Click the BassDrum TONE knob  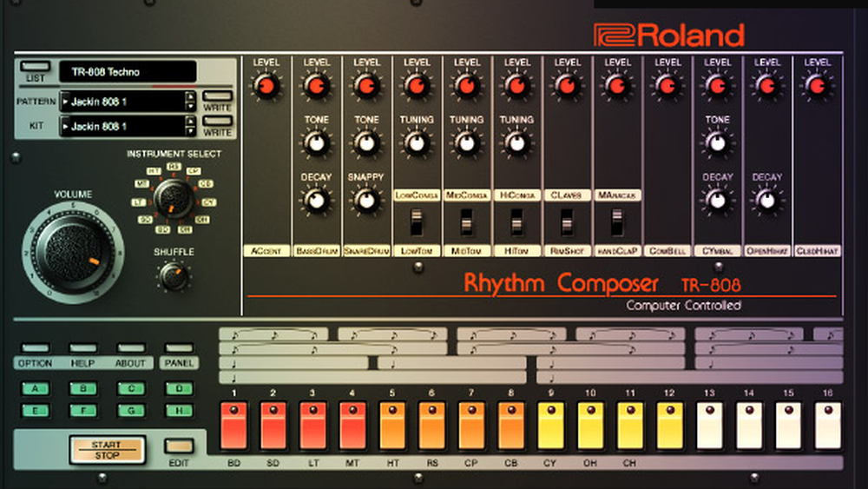click(316, 143)
